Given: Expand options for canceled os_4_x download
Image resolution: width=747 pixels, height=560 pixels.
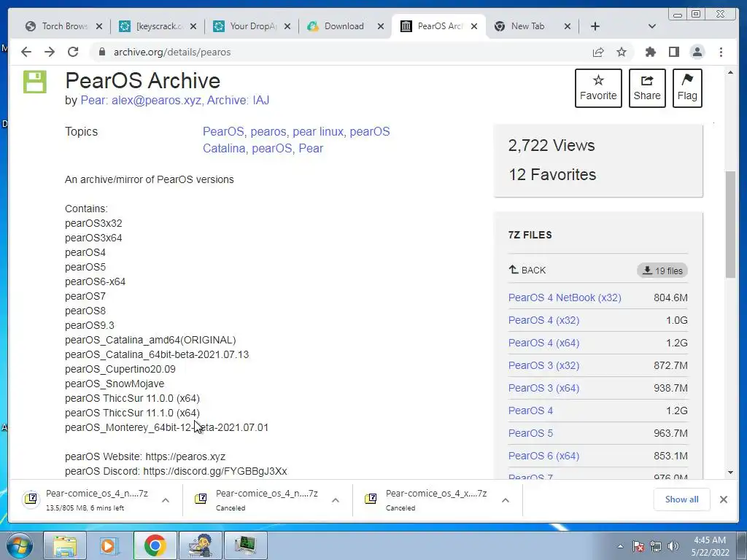Looking at the screenshot, I should click(506, 500).
